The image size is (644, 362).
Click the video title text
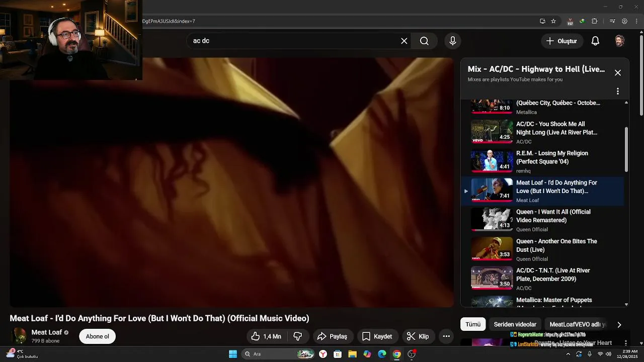159,318
